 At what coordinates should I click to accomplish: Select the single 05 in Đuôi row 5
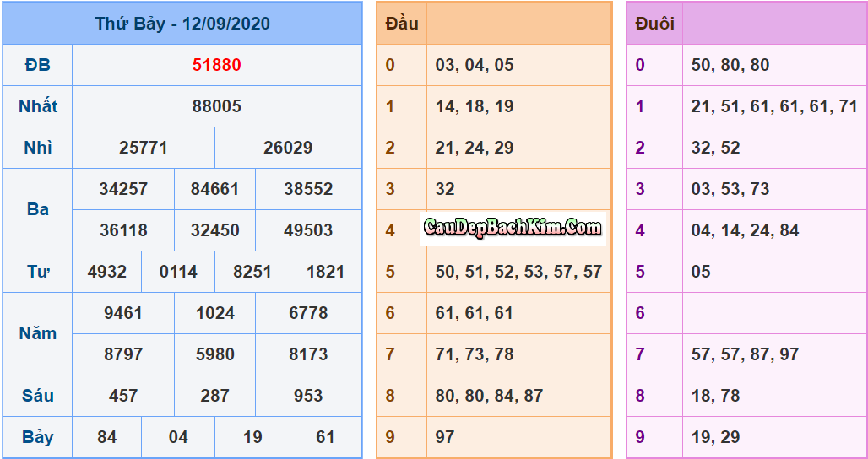pyautogui.click(x=701, y=272)
